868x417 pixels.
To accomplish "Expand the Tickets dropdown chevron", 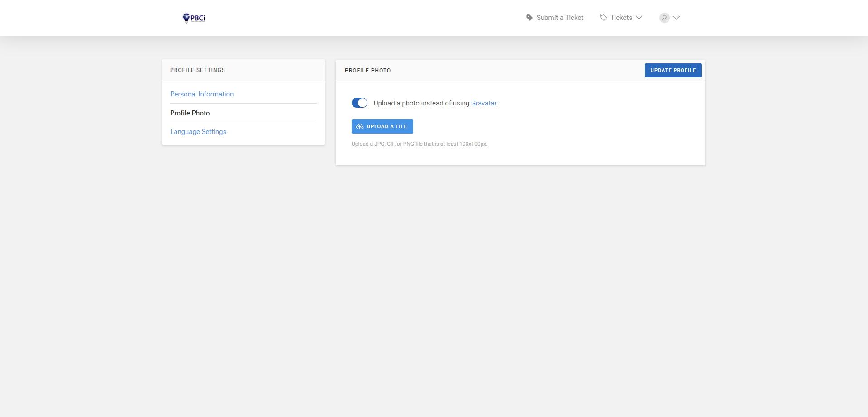I will point(639,18).
